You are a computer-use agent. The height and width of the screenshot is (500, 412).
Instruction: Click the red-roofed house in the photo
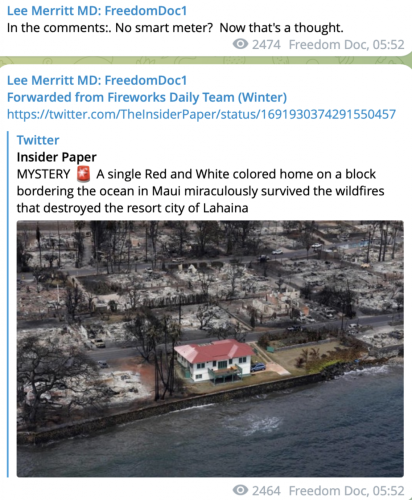215,360
